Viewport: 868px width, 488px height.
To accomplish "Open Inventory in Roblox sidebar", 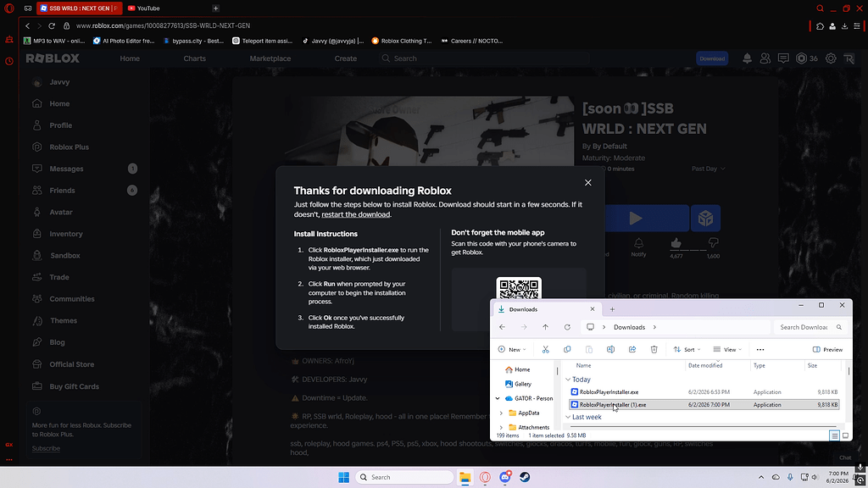I will pos(66,234).
